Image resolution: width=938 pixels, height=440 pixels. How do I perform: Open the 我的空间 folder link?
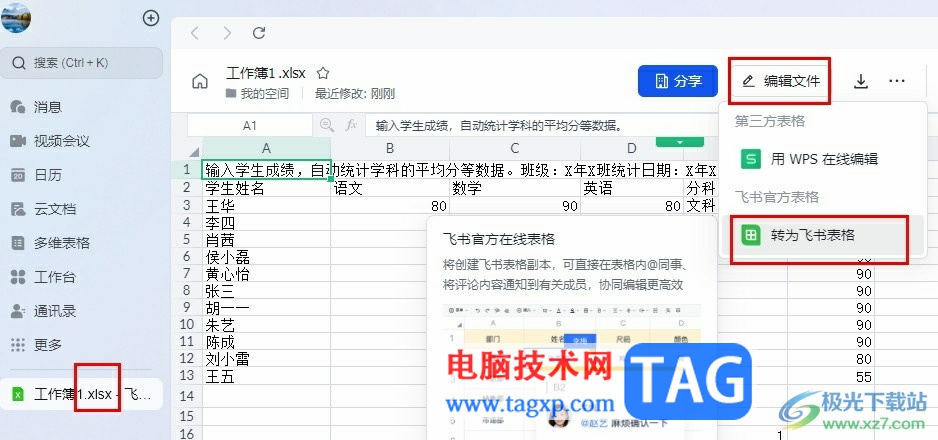(x=257, y=93)
